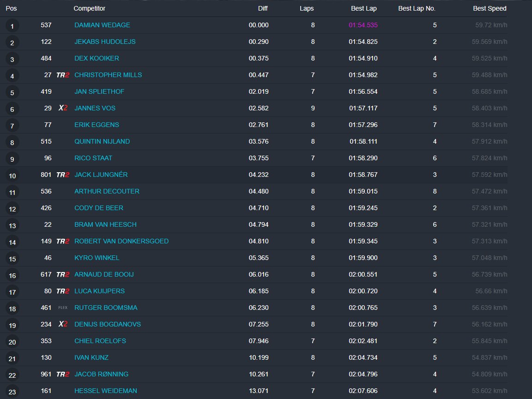The height and width of the screenshot is (399, 532).
Task: Click the TR2 icon beside Luca Kuijpers
Action: pyautogui.click(x=63, y=291)
